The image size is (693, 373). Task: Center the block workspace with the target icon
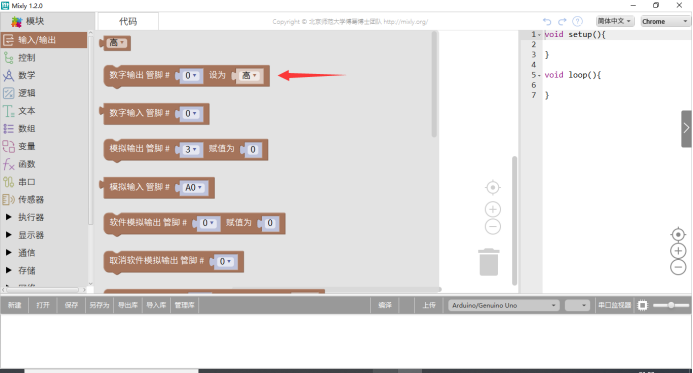coord(493,187)
